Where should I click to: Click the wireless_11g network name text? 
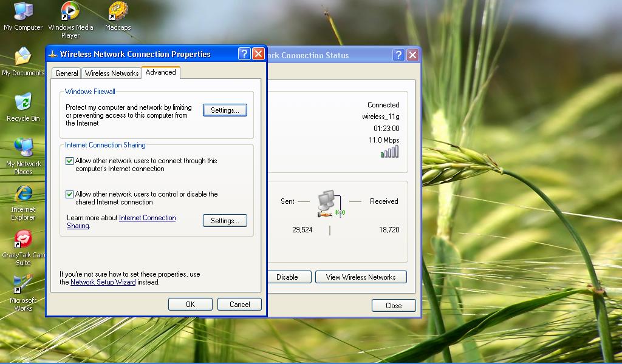tap(381, 116)
